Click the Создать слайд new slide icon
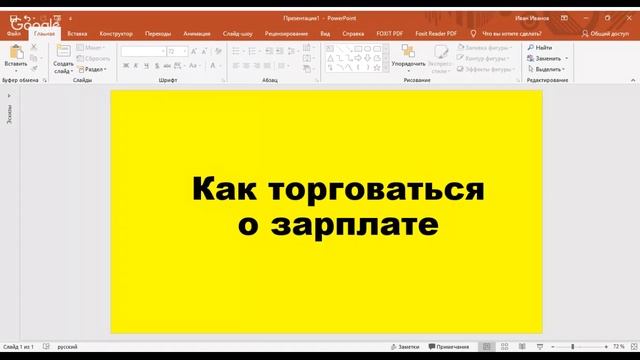 coord(63,51)
